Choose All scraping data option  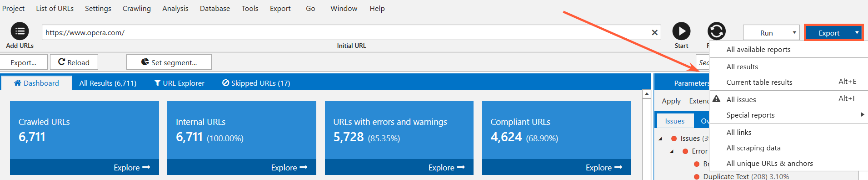[x=753, y=148]
